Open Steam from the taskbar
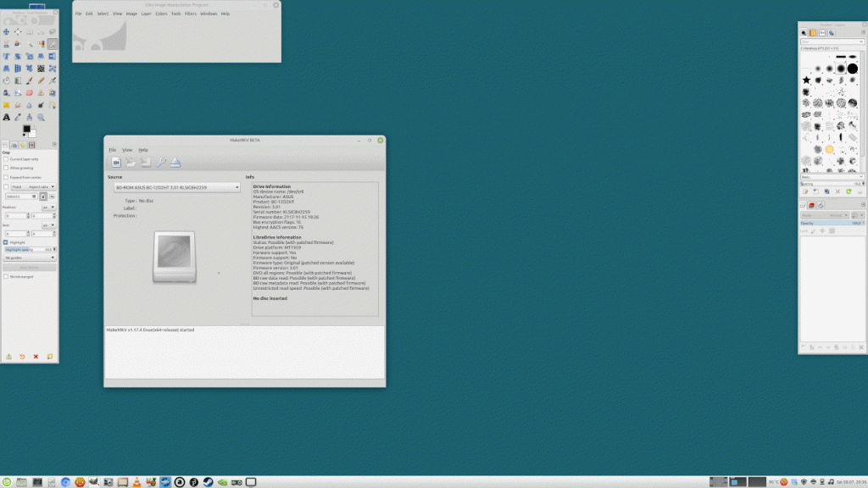 click(x=209, y=482)
